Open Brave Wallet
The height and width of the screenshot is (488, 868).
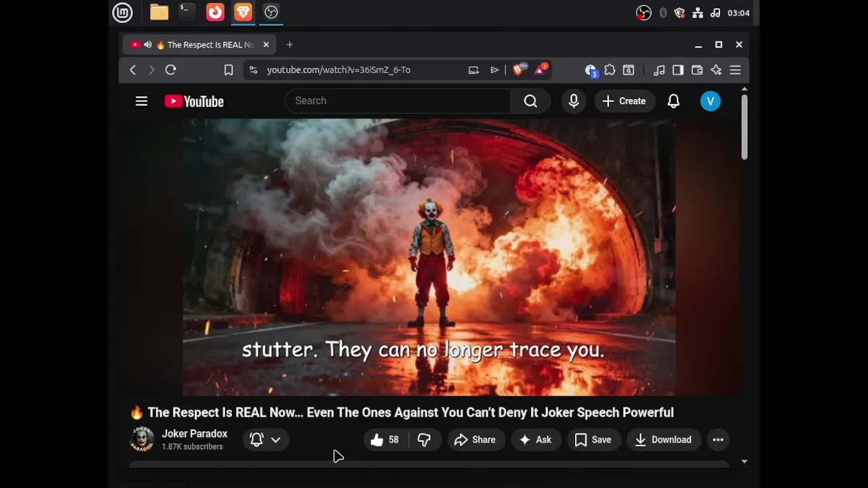coord(697,70)
